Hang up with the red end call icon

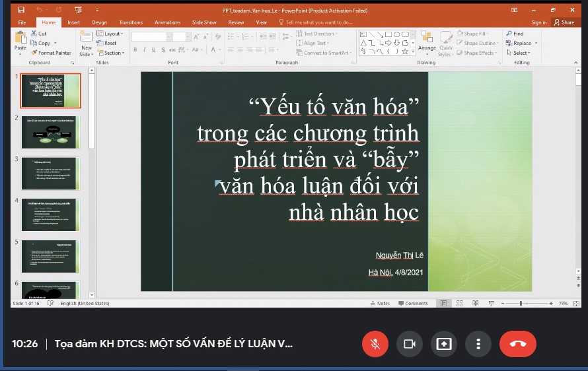point(517,344)
